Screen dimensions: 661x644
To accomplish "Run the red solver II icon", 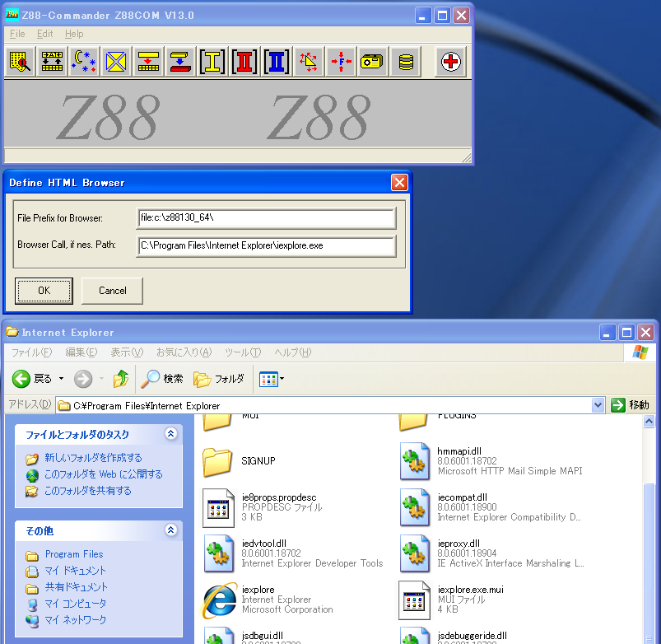I will (244, 62).
